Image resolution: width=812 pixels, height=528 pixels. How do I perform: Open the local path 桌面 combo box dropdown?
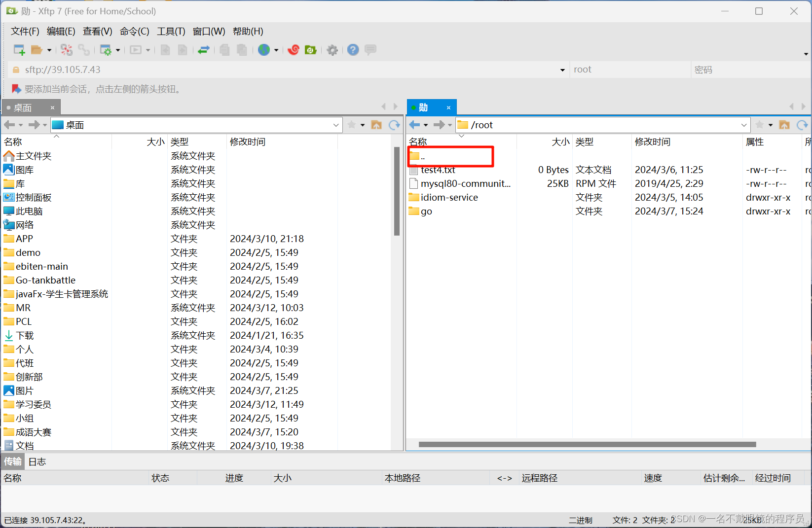(x=336, y=125)
